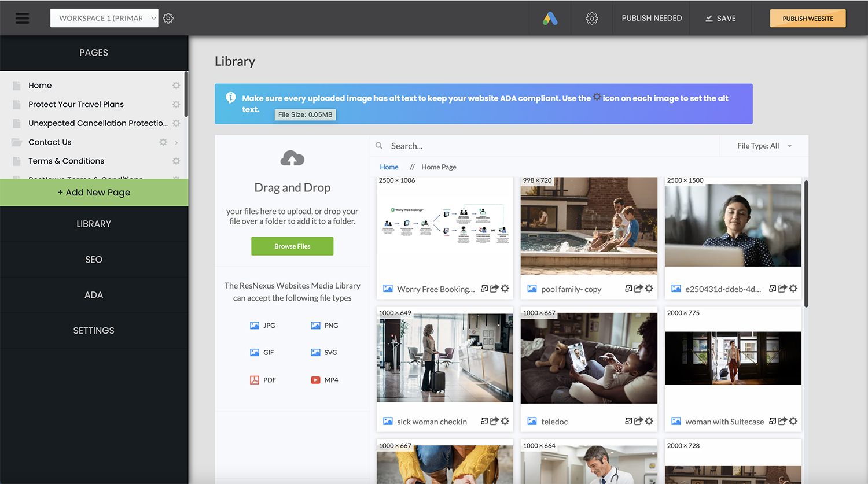Viewport: 868px width, 484px height.
Task: Click resize icon on Worry Free Booking image
Action: (x=484, y=289)
